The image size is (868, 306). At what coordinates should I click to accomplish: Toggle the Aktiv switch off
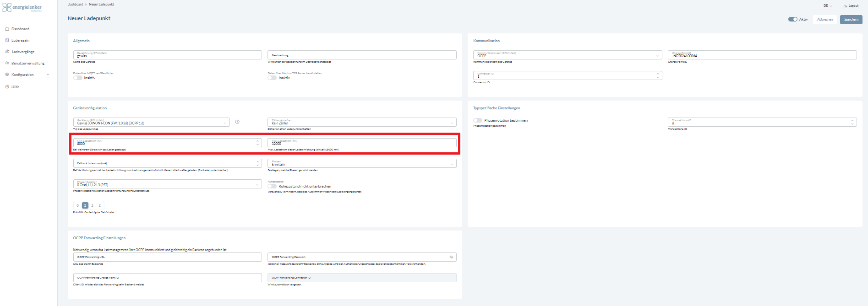pyautogui.click(x=792, y=19)
